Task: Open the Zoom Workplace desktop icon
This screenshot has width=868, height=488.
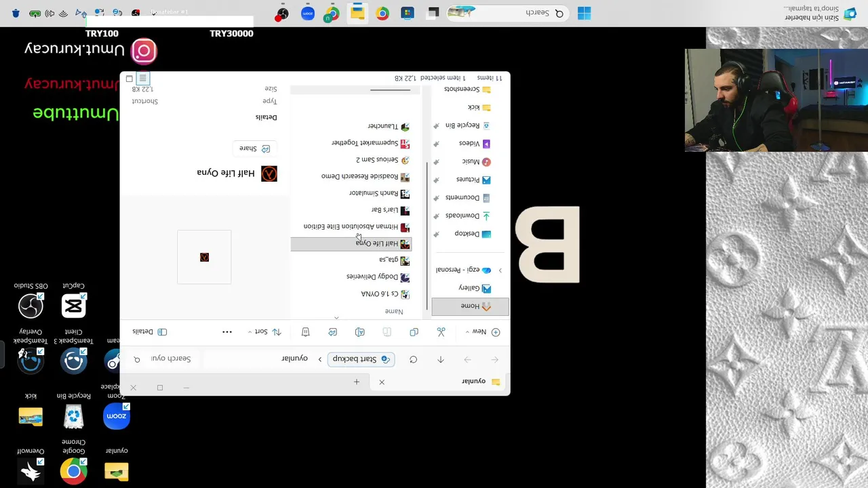Action: tap(117, 409)
